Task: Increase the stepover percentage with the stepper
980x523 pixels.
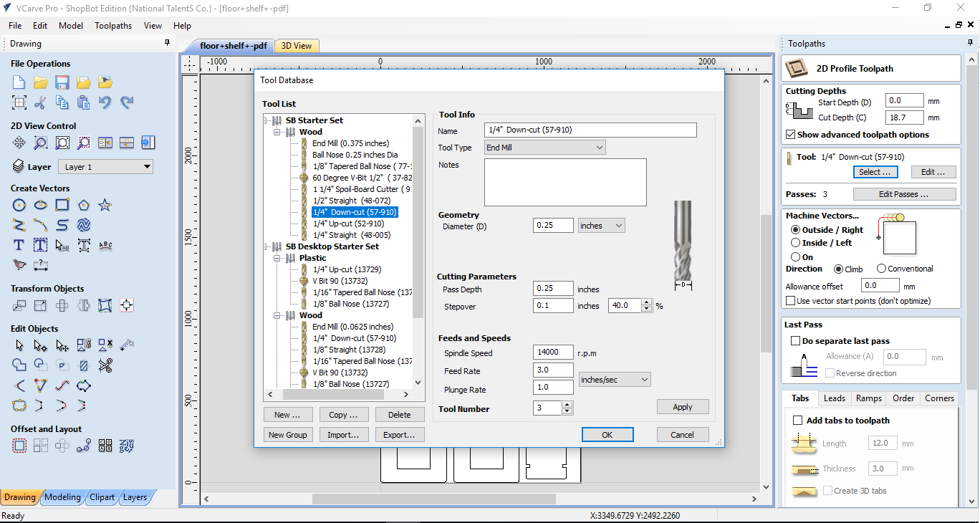Action: click(x=648, y=302)
